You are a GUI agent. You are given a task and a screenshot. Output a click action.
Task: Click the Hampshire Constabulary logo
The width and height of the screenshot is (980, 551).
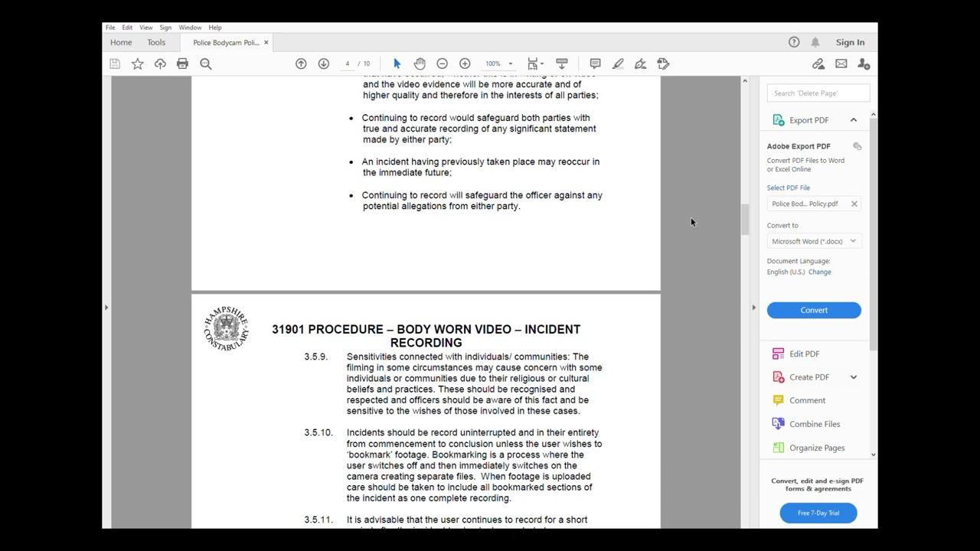tap(227, 329)
